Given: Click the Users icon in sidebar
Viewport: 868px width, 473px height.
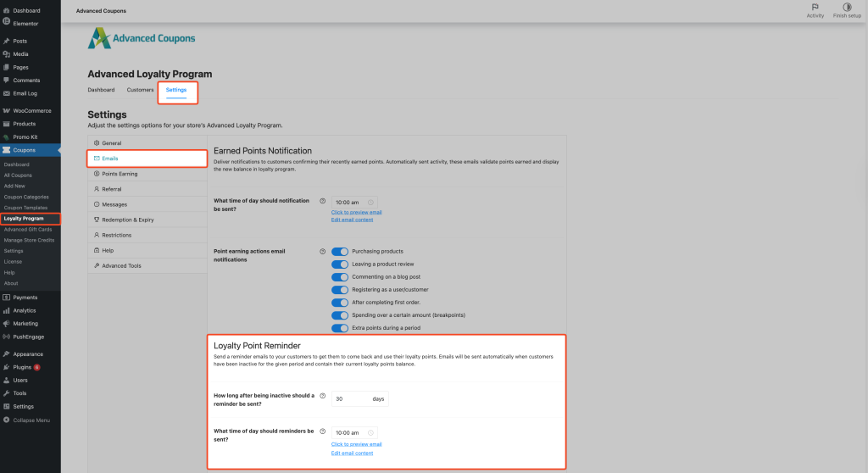Looking at the screenshot, I should [x=7, y=380].
